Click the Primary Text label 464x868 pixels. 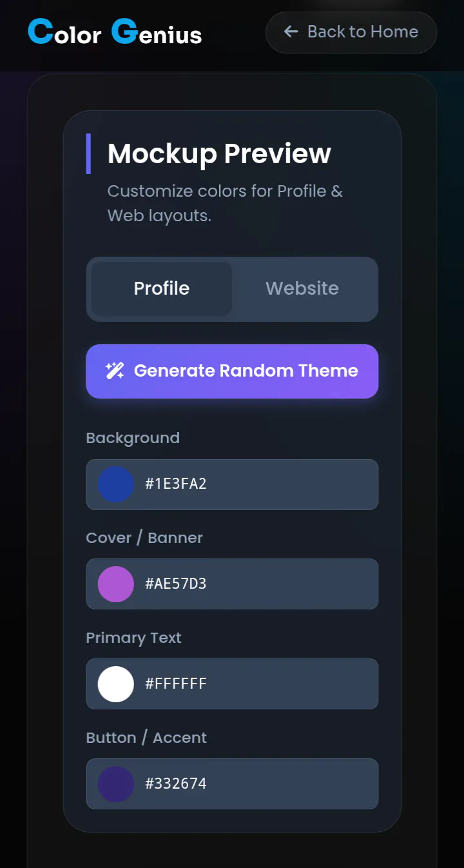(x=134, y=638)
